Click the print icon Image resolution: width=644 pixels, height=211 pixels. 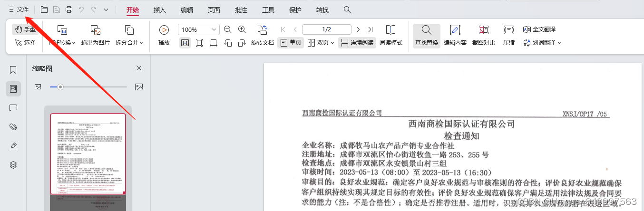point(69,10)
